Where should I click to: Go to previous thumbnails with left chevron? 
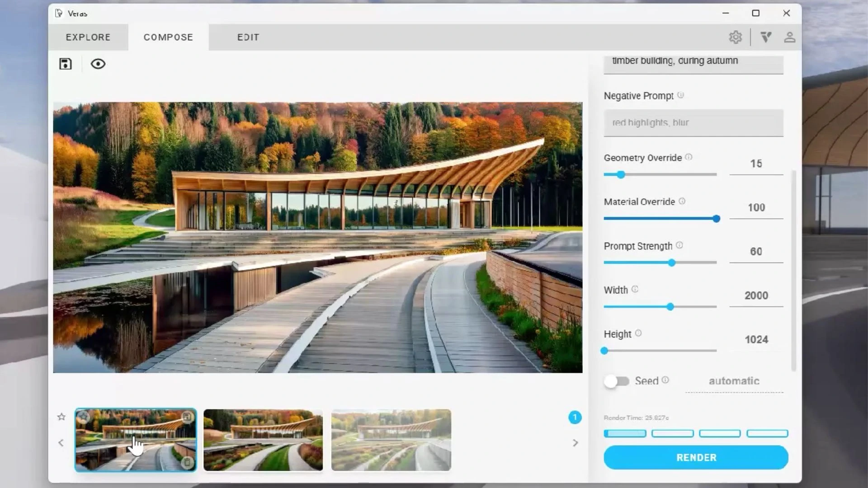point(61,443)
